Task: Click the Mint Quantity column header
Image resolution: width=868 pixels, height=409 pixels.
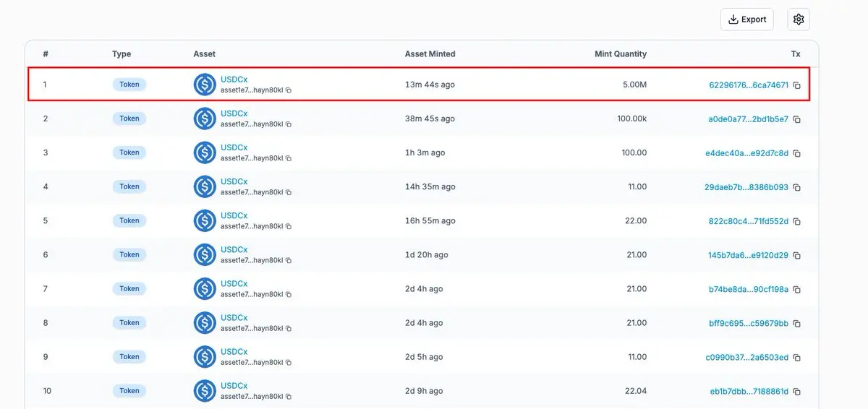Action: pyautogui.click(x=621, y=54)
